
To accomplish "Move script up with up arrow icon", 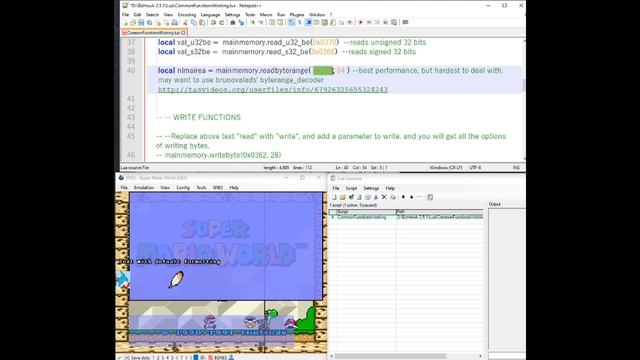I will (403, 197).
